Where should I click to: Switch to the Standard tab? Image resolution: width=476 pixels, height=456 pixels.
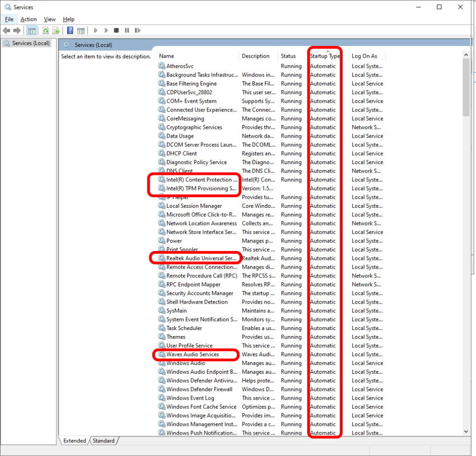(x=103, y=441)
